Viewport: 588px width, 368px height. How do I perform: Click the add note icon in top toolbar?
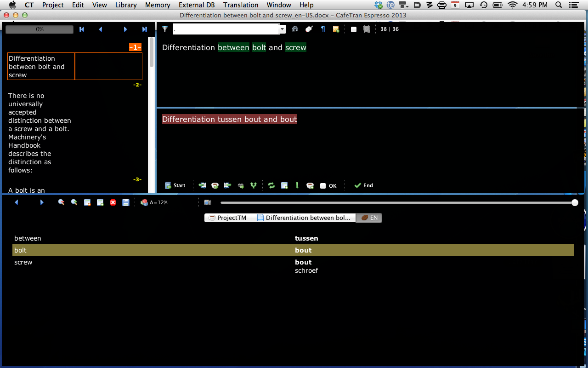coord(336,29)
